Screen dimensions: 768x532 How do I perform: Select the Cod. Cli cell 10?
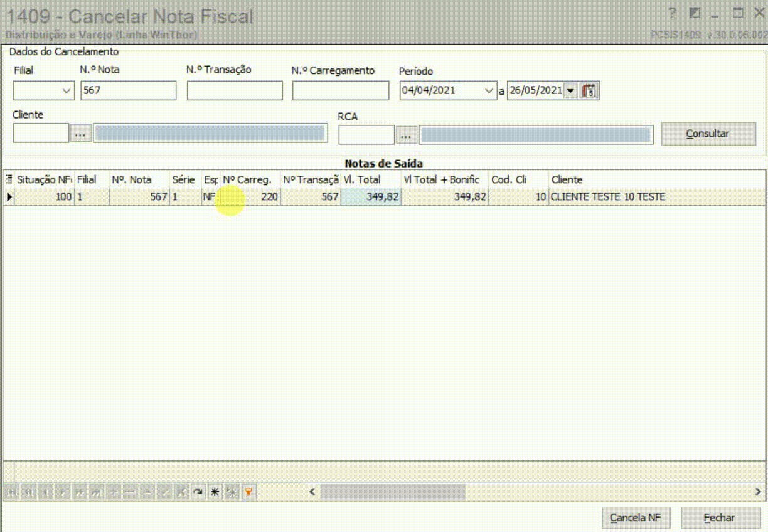[519, 197]
